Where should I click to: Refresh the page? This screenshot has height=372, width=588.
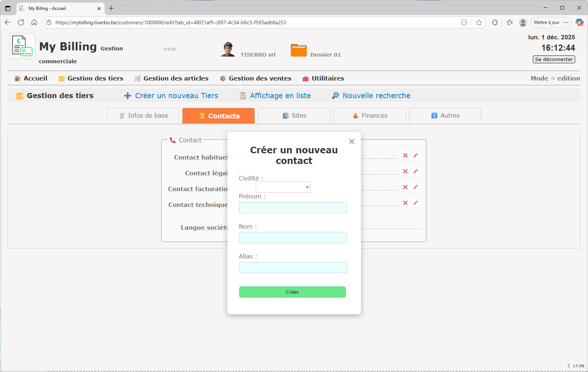coord(21,22)
